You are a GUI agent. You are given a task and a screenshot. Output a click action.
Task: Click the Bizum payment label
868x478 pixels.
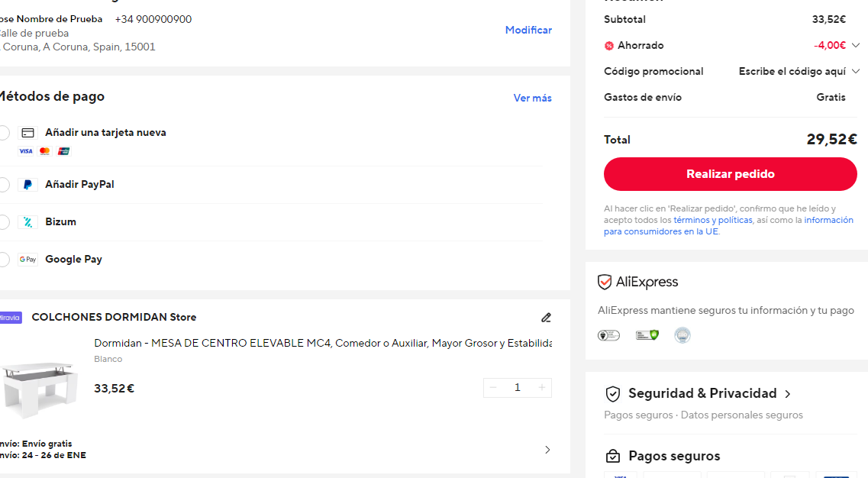tap(61, 221)
